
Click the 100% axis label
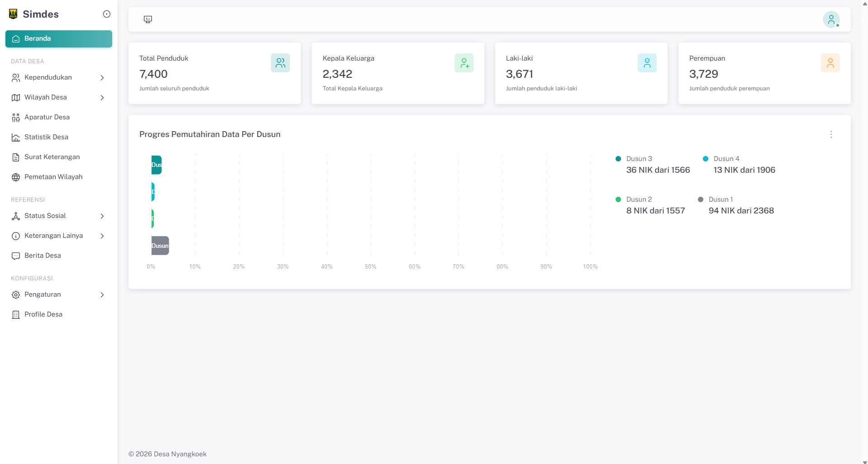pos(590,267)
